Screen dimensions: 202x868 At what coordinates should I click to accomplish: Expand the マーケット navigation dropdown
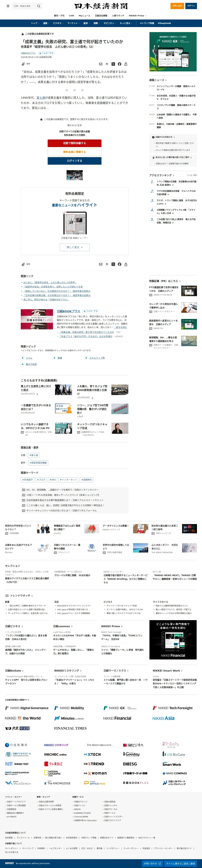(73, 23)
